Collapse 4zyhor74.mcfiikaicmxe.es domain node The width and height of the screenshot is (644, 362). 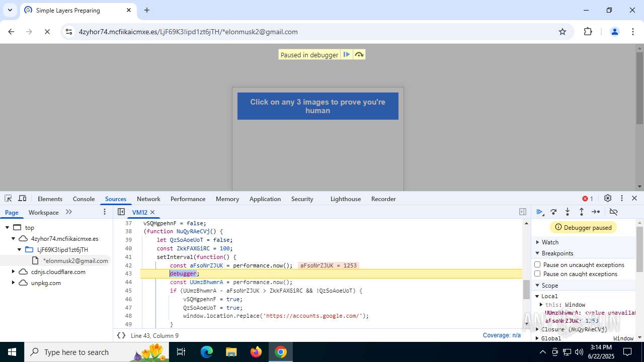coord(14,239)
